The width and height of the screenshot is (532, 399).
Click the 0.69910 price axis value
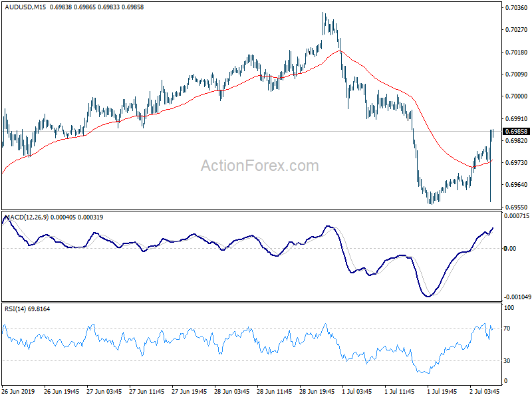coord(516,119)
